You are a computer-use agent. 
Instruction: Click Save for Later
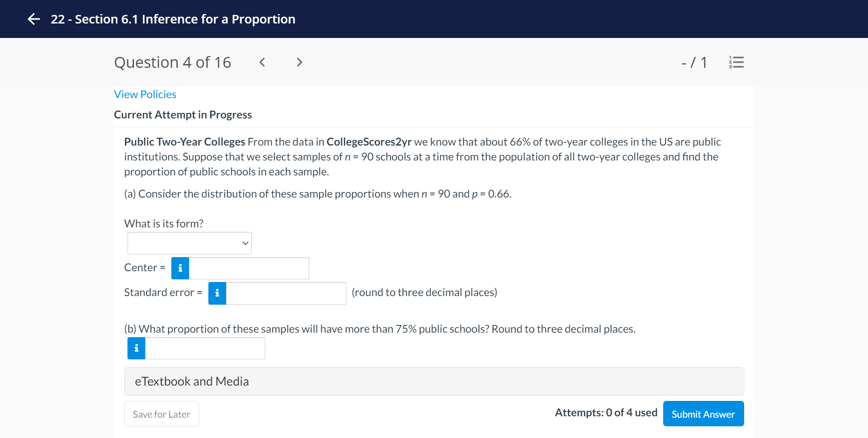point(161,414)
